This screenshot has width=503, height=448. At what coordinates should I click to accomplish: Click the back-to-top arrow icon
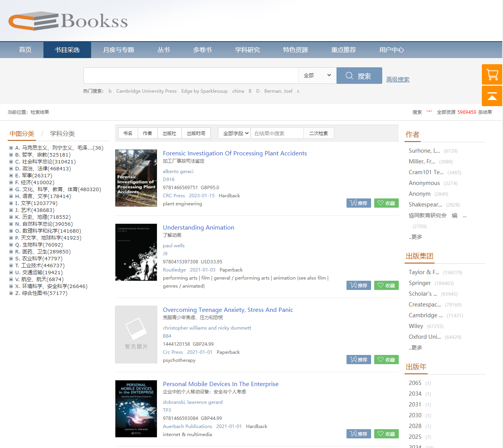click(492, 96)
